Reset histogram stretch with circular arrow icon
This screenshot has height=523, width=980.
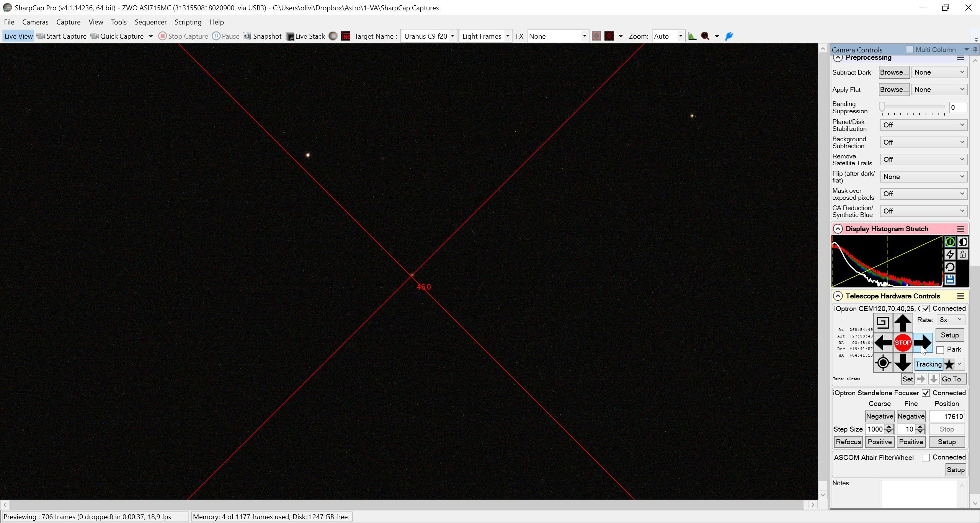(x=950, y=267)
